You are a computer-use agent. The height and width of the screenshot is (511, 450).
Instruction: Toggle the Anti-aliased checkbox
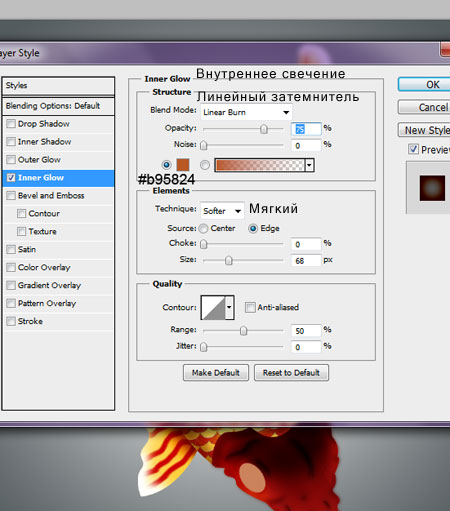click(x=250, y=307)
